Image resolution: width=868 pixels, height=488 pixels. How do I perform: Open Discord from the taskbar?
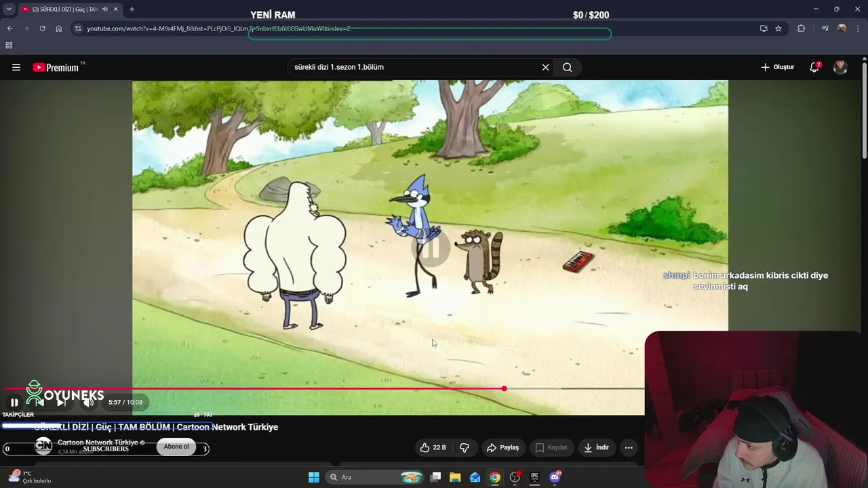[555, 477]
